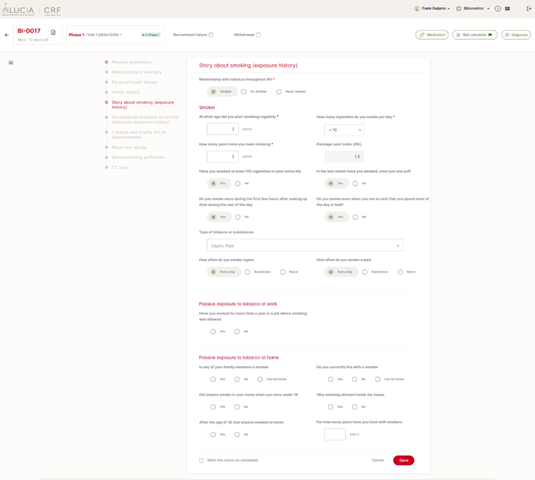The width and height of the screenshot is (535, 480).
Task: Open the Risk calculator button
Action: 475,35
